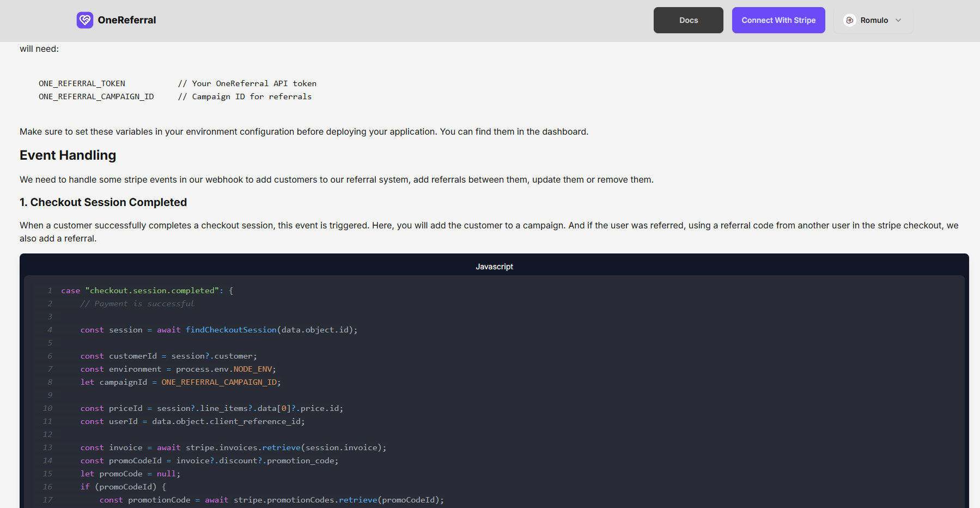This screenshot has width=980, height=508.
Task: Click the '// Your OneReferral API token' comment
Action: tap(247, 83)
